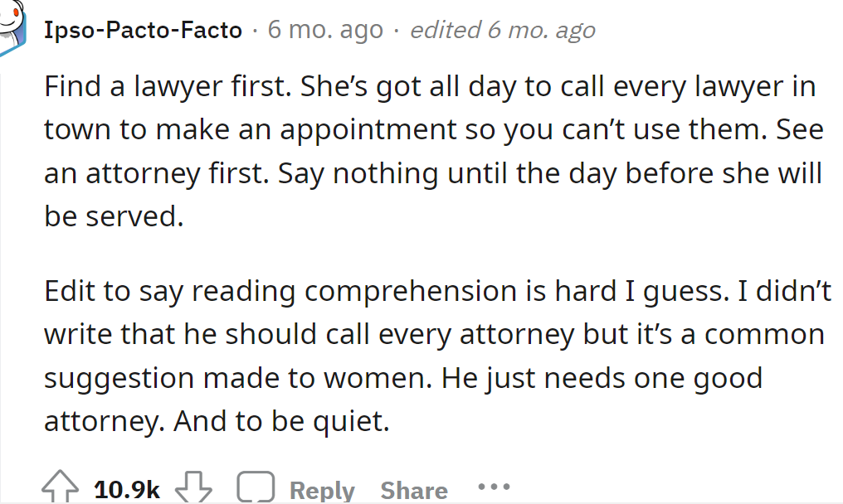Click the Reply button
Image resolution: width=843 pixels, height=504 pixels.
click(321, 489)
